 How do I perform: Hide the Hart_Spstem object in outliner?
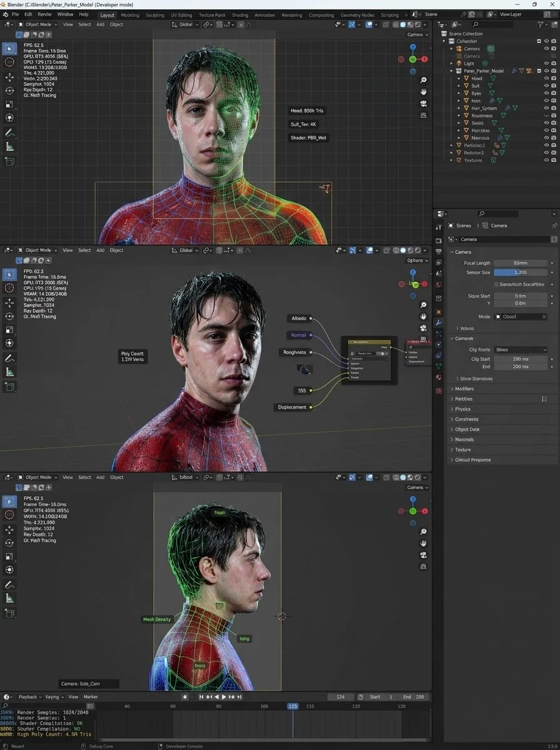point(546,108)
